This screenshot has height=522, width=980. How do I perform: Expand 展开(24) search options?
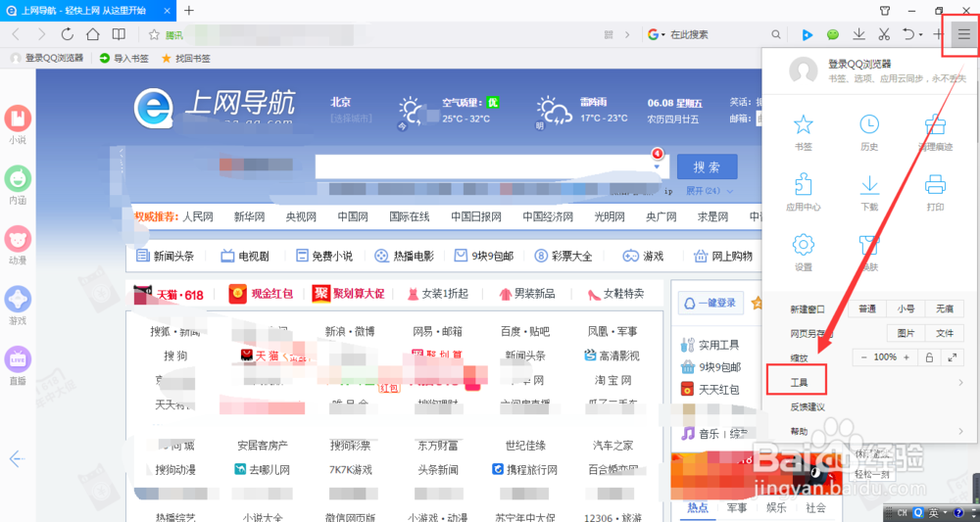click(710, 190)
